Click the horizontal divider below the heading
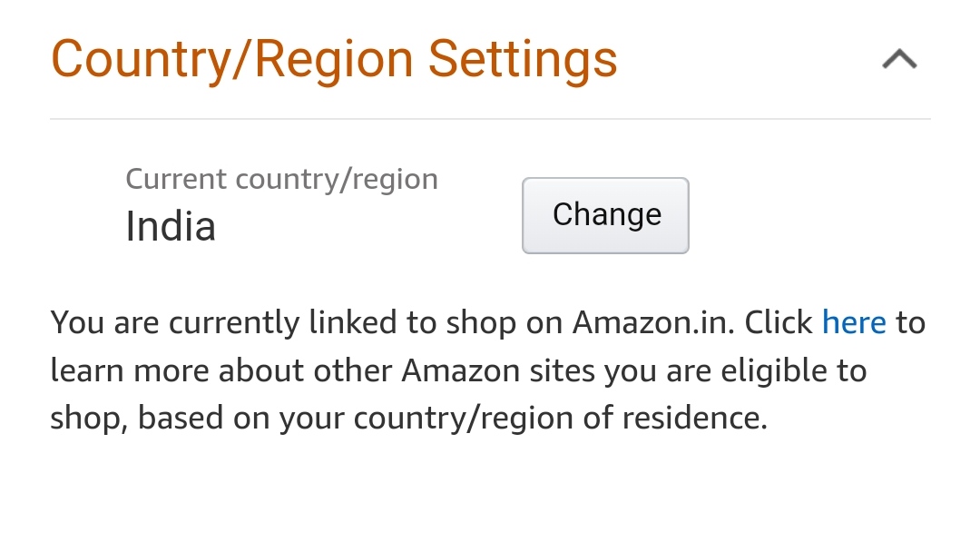Screen dimensions: 980x552 coord(490,119)
